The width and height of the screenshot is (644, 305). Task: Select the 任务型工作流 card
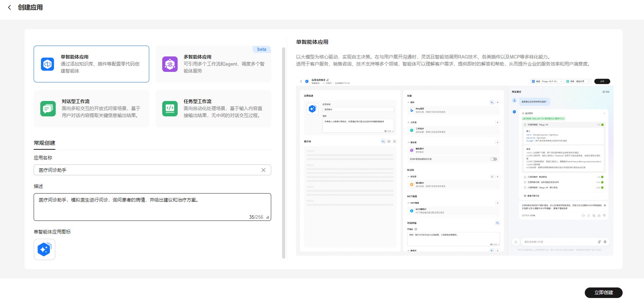pyautogui.click(x=213, y=108)
